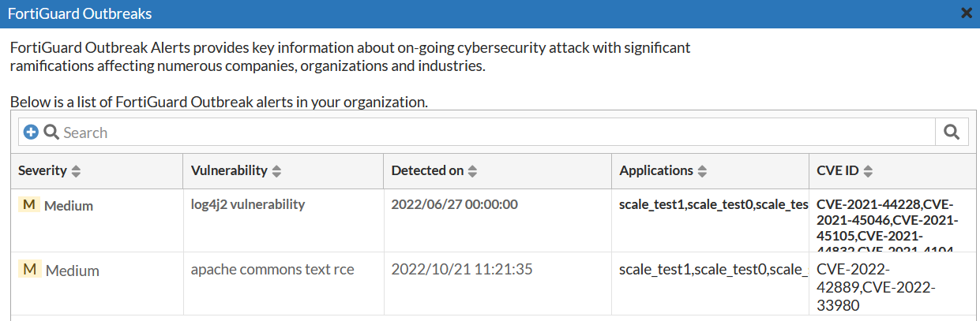The height and width of the screenshot is (321, 980).
Task: Click the plus add-filter icon in search bar
Action: click(31, 133)
